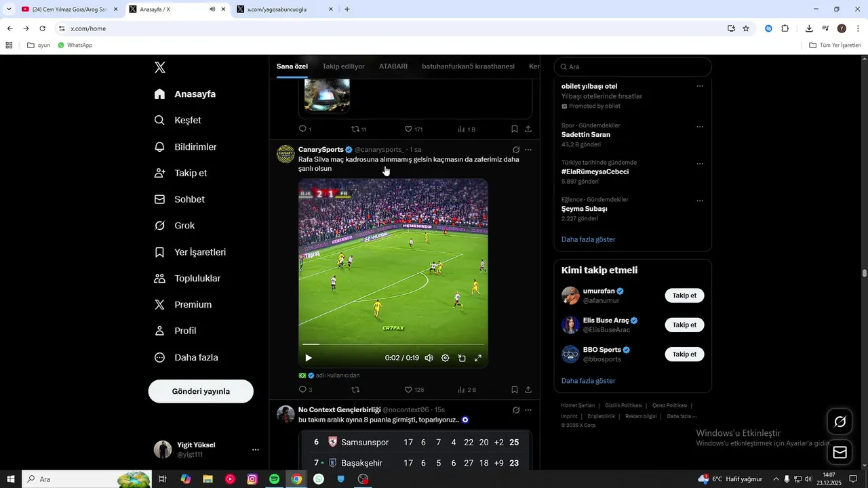Play the CanarySports video
Screen dimensions: 868x488
[309, 358]
